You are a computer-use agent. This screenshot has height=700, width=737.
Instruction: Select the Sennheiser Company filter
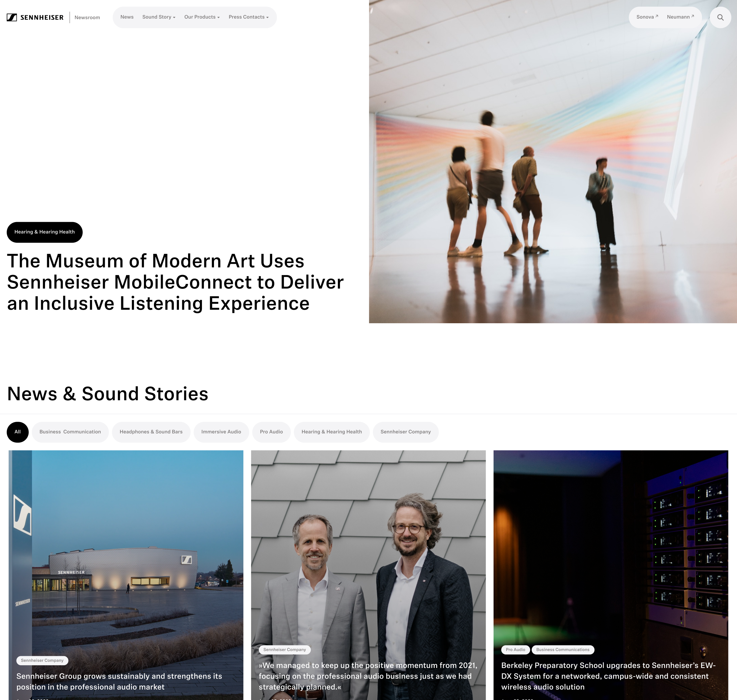(405, 432)
